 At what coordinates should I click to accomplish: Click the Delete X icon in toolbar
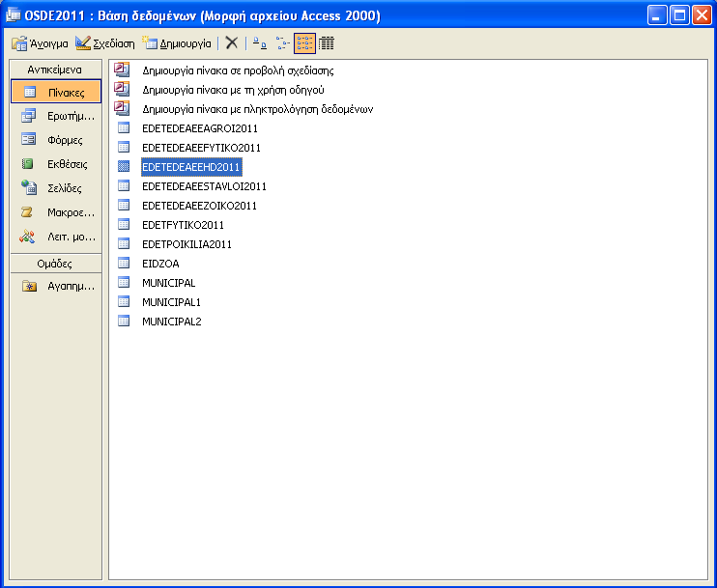click(x=232, y=43)
